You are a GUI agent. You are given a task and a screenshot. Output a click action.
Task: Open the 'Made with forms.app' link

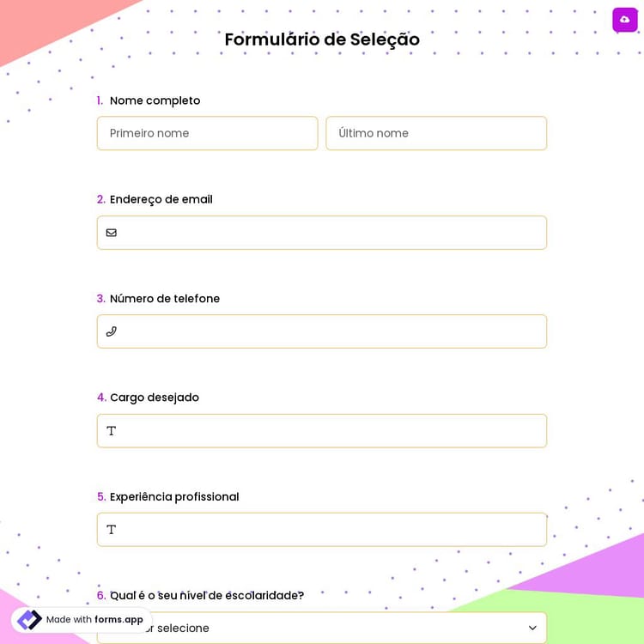pos(94,620)
